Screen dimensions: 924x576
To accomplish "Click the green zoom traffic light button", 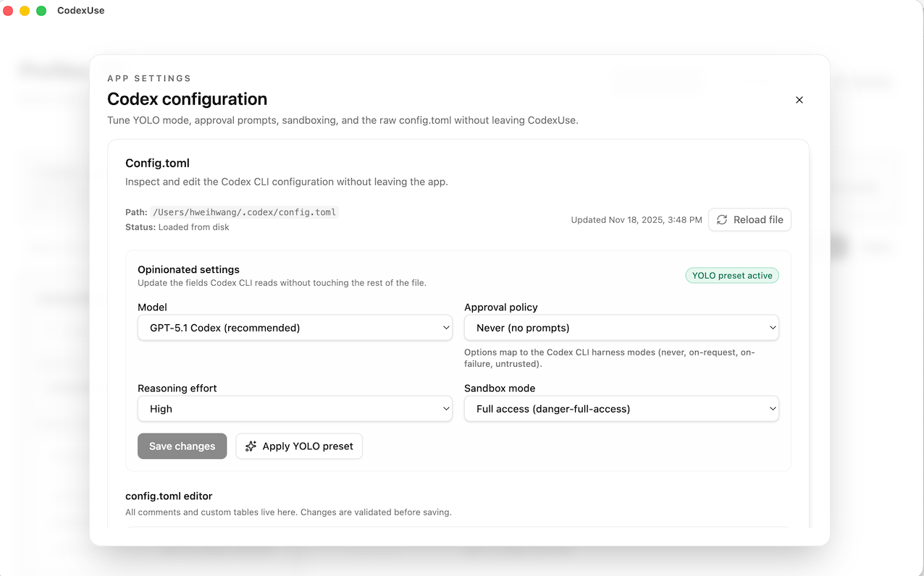I will point(41,11).
